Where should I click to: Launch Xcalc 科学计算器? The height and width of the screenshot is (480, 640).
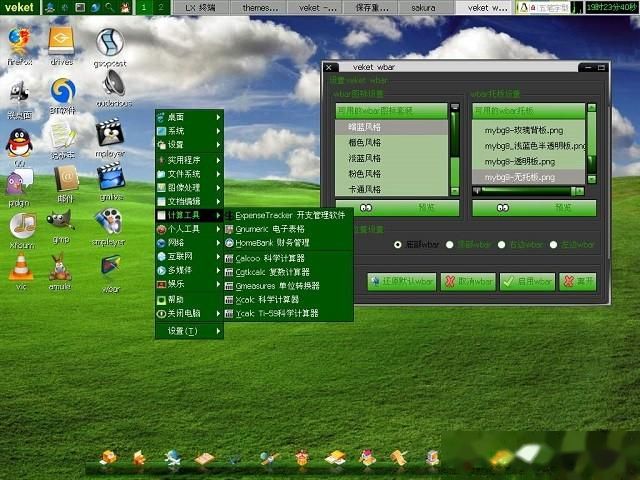(x=288, y=300)
